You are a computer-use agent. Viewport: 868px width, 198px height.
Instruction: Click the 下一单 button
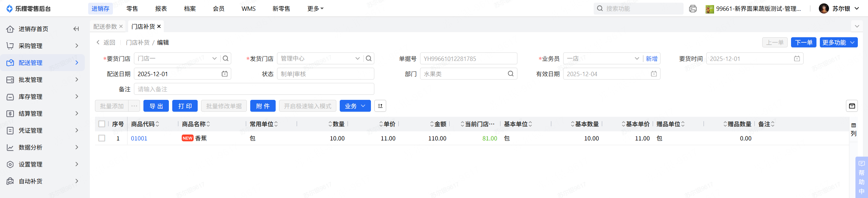pyautogui.click(x=804, y=42)
